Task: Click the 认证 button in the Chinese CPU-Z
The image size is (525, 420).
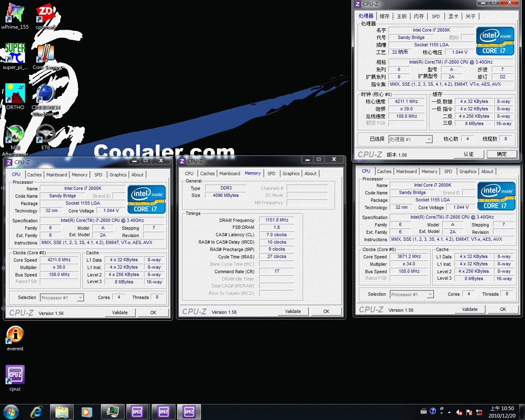Action: [x=469, y=154]
